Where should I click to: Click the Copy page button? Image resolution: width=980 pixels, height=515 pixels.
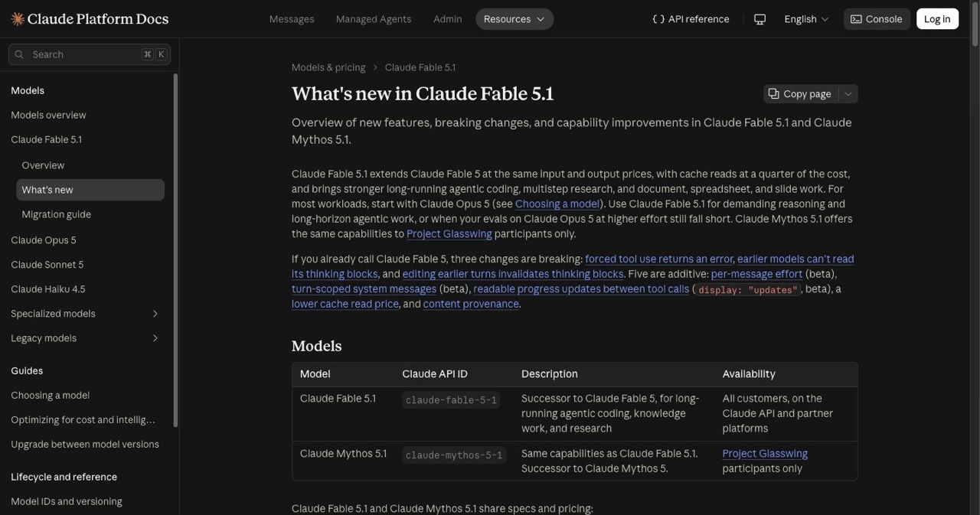801,93
